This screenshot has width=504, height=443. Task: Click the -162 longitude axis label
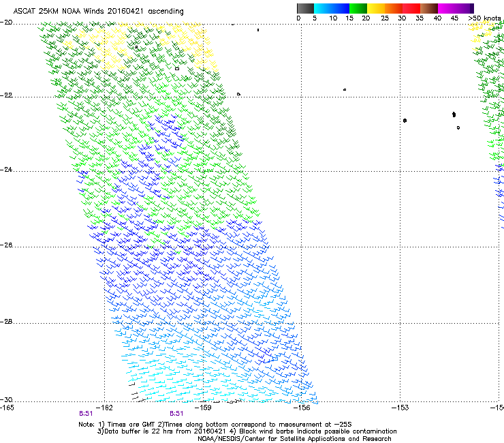[x=104, y=408]
